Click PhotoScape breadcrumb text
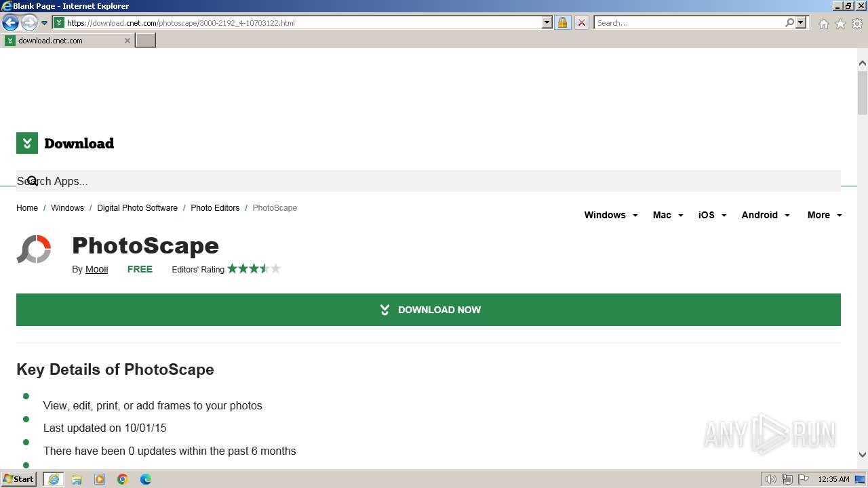 pos(275,208)
